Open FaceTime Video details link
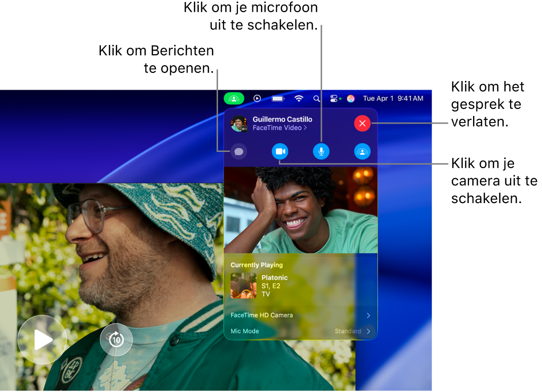The image size is (542, 392). coord(280,128)
